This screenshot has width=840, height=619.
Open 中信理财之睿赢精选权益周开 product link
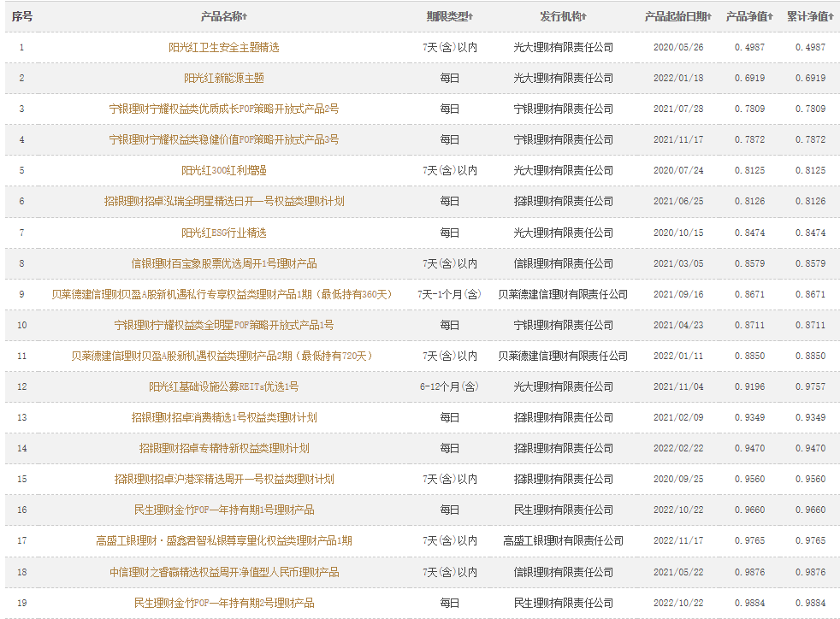click(x=223, y=571)
